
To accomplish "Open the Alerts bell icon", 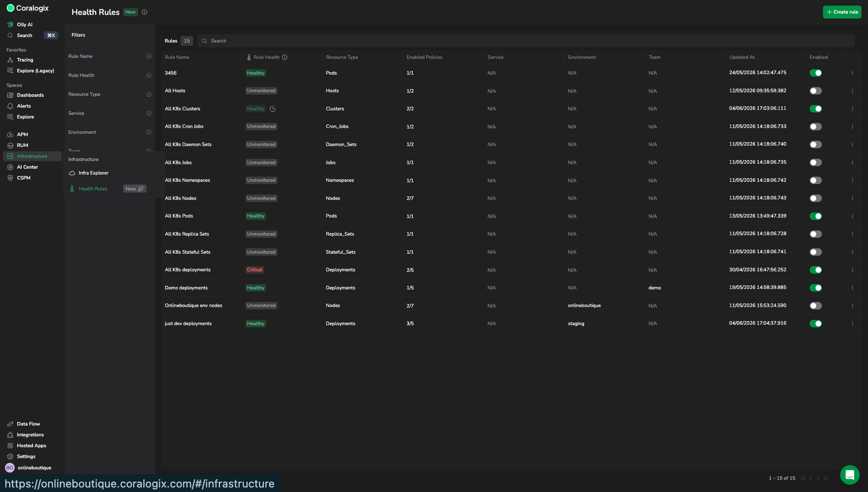I will pos(10,106).
